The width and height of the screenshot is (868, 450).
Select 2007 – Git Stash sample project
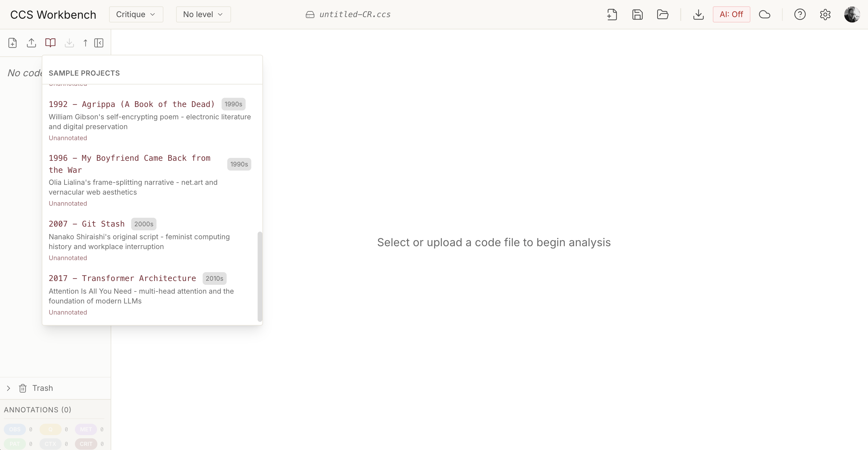(87, 224)
